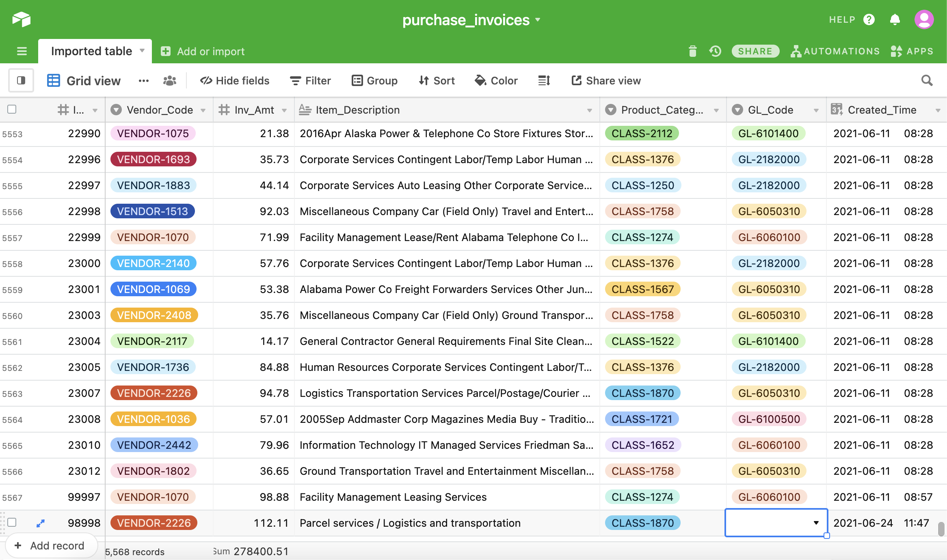This screenshot has height=560, width=947.
Task: Select CLASS-1870 color swatch in row 98998
Action: tap(642, 523)
